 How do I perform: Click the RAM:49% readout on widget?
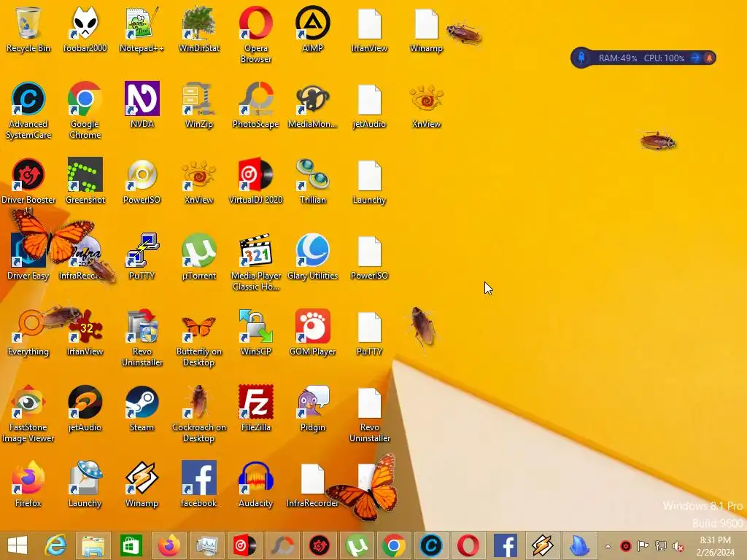tap(617, 58)
